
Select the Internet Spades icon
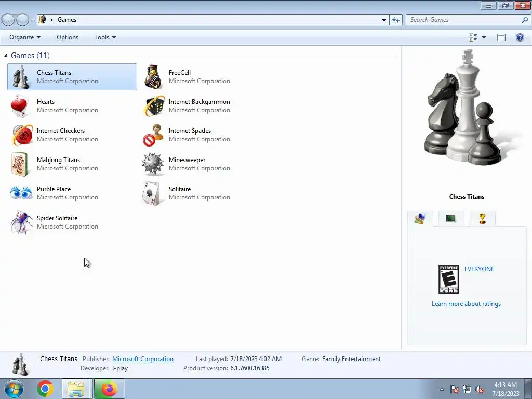click(x=153, y=135)
